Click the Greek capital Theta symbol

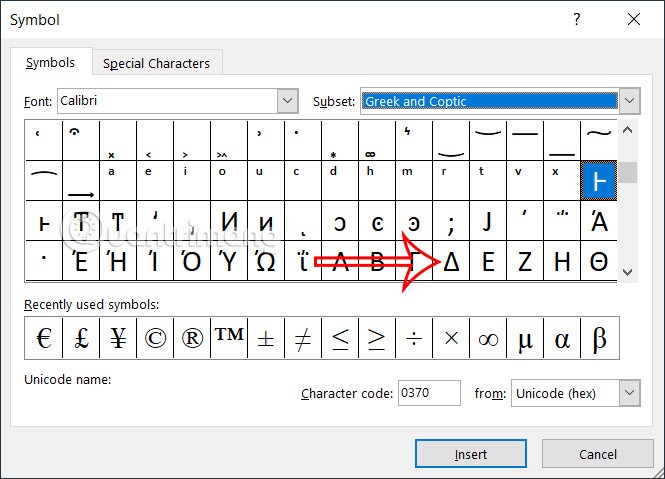coord(599,261)
